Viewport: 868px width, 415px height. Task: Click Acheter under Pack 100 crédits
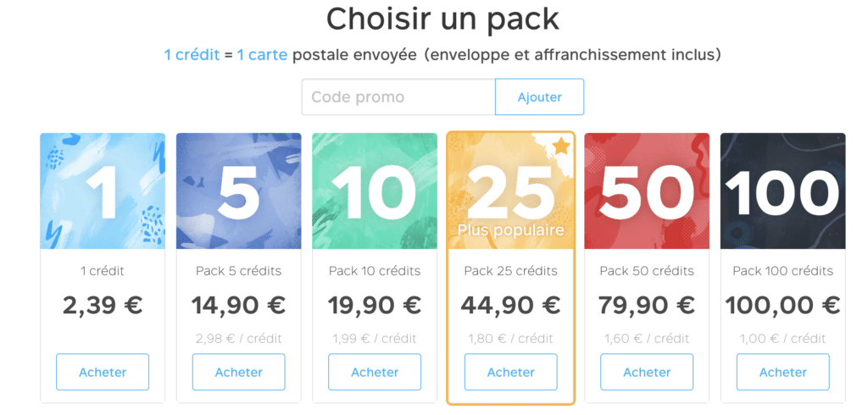[x=782, y=372]
